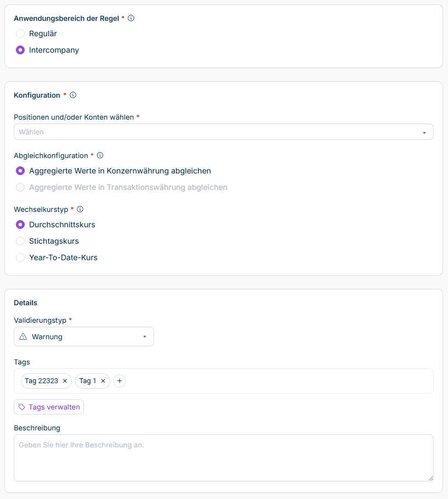This screenshot has width=448, height=499.
Task: Select Durchschnittskurs radio button
Action: tap(20, 225)
